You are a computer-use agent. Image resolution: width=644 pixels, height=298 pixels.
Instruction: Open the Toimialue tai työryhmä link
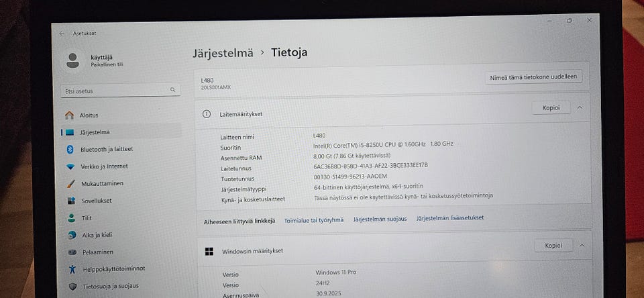314,220
